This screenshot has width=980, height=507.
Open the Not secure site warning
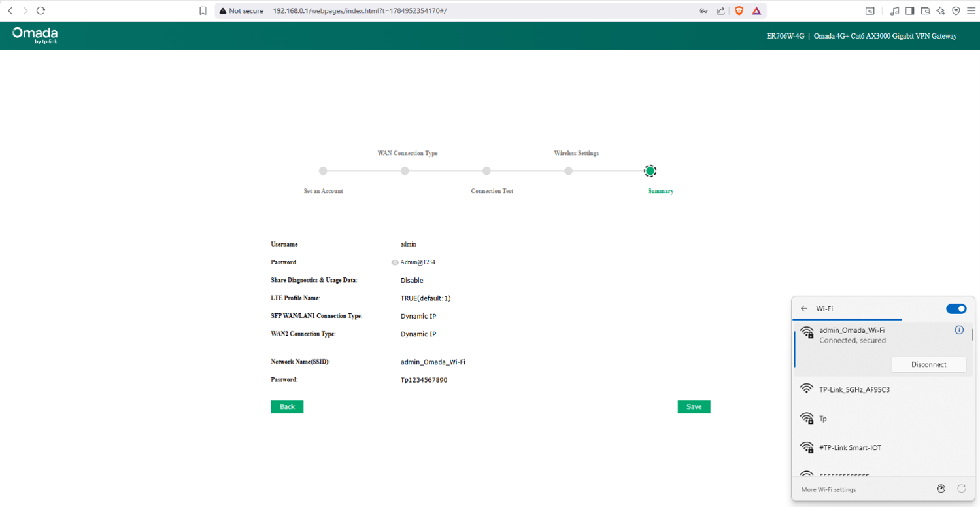coord(241,10)
